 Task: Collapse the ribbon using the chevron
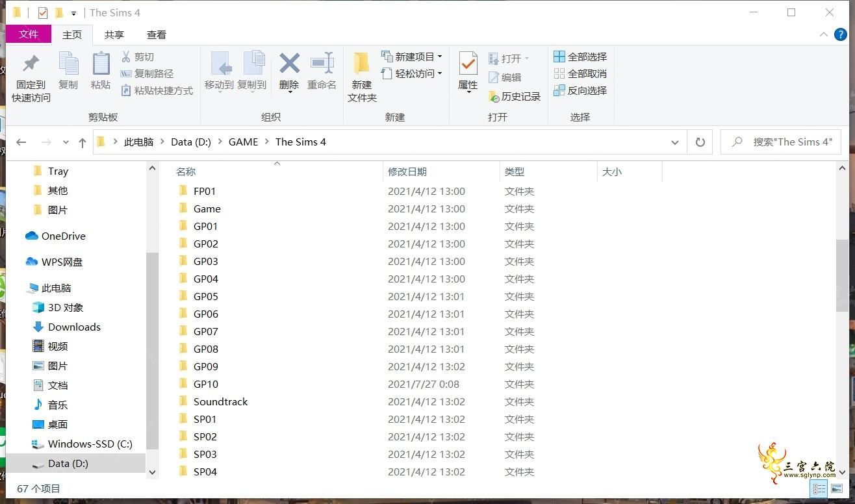824,34
